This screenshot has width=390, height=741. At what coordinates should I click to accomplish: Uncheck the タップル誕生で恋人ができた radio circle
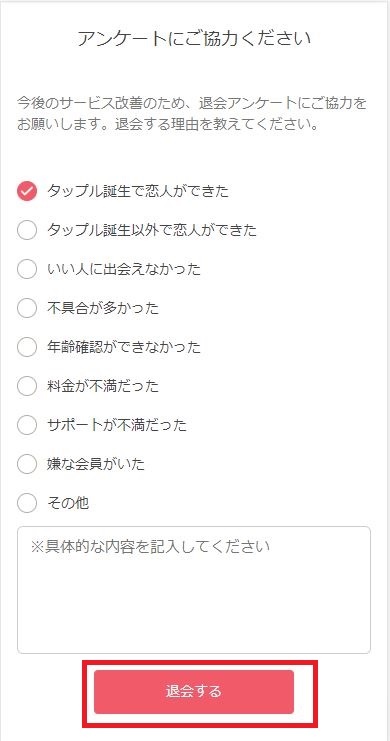(x=27, y=191)
